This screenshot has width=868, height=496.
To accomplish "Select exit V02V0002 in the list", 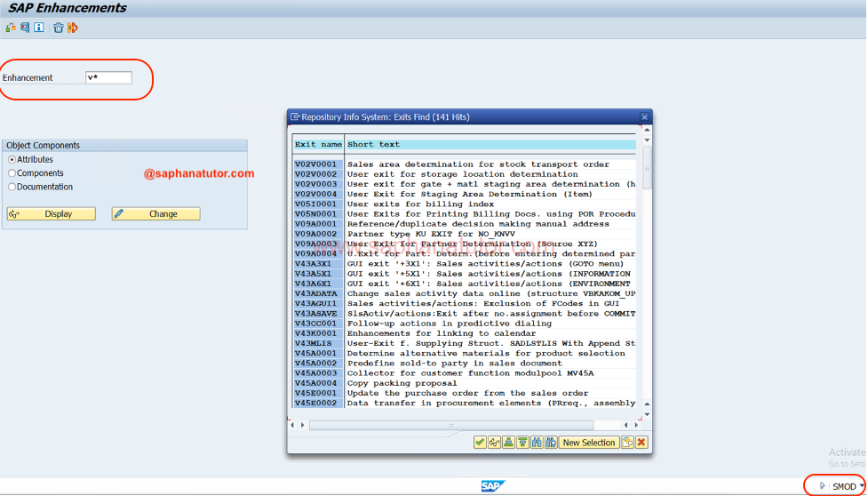I will (315, 174).
